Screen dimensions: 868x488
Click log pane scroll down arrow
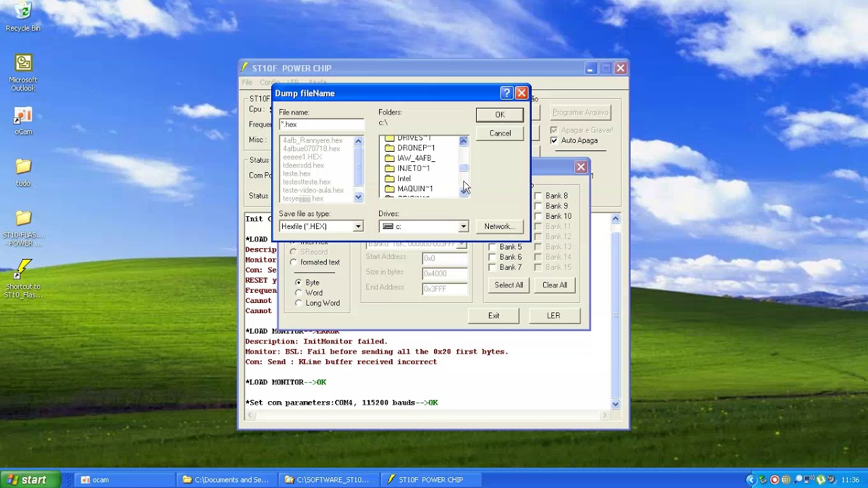616,404
